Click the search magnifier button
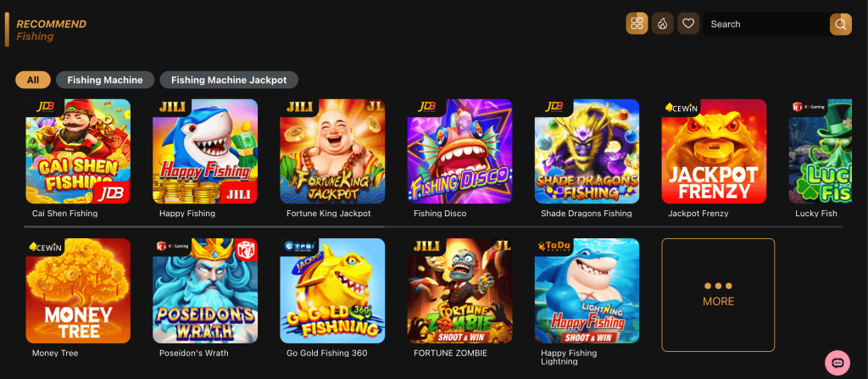This screenshot has width=868, height=379. (840, 24)
